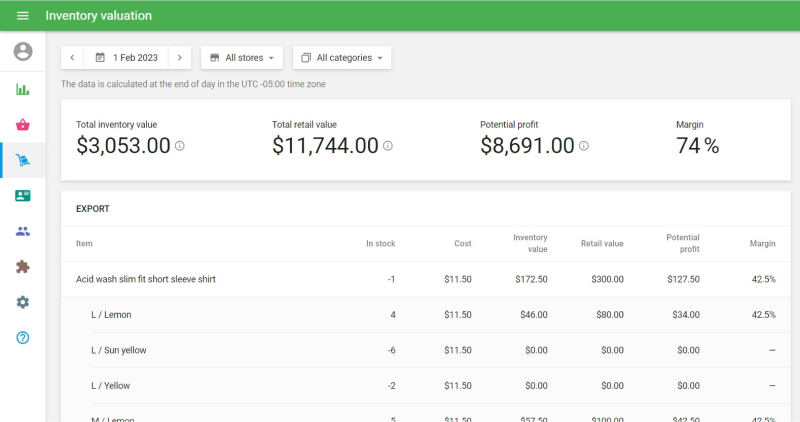Expand the All stores dropdown
This screenshot has width=800, height=422.
point(242,58)
